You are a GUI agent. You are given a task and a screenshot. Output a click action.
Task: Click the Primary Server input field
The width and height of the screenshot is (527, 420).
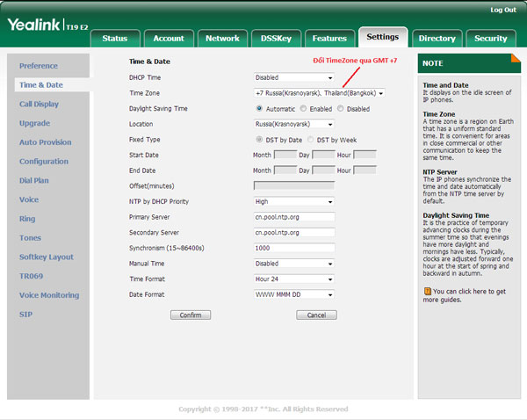293,217
